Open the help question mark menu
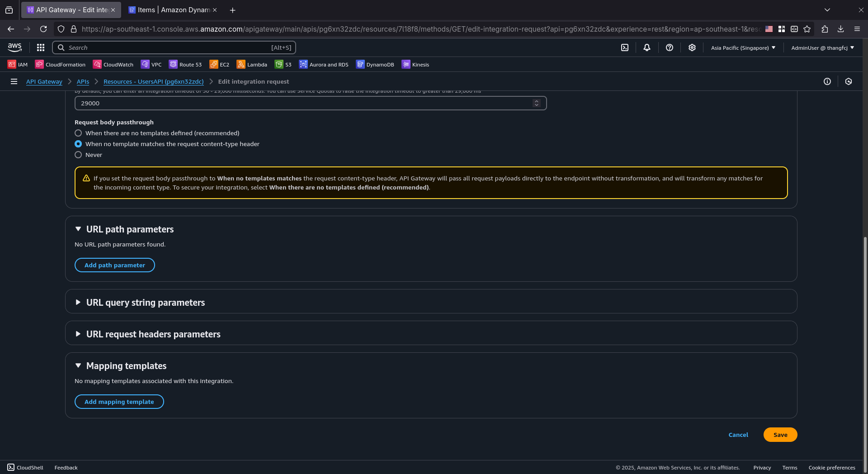This screenshot has height=474, width=868. (670, 47)
